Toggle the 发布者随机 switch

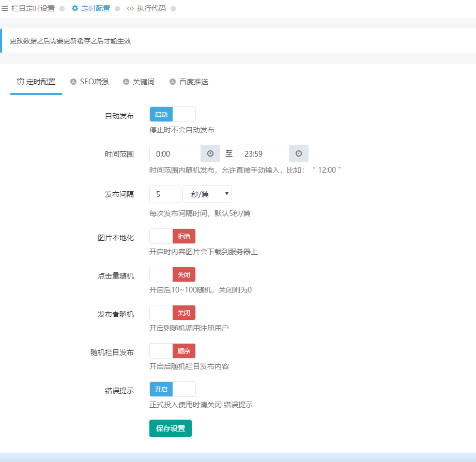point(173,313)
